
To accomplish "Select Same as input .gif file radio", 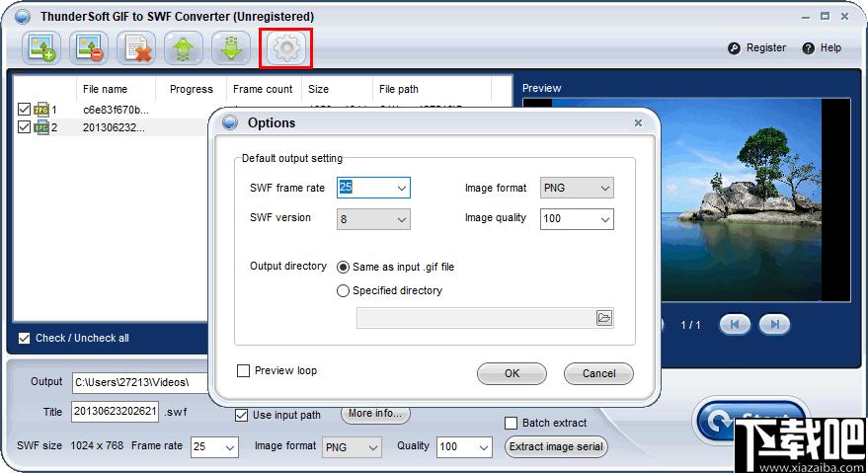I will (343, 267).
